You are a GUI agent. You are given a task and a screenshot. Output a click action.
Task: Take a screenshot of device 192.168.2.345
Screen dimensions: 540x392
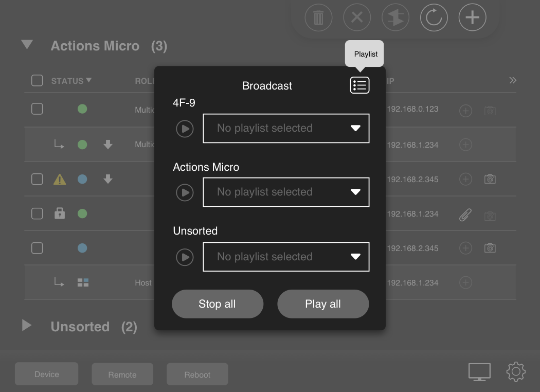pyautogui.click(x=490, y=179)
